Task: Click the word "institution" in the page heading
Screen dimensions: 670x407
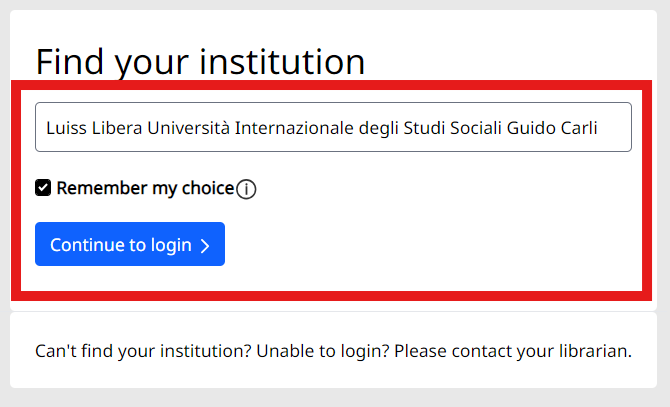Action: point(283,61)
